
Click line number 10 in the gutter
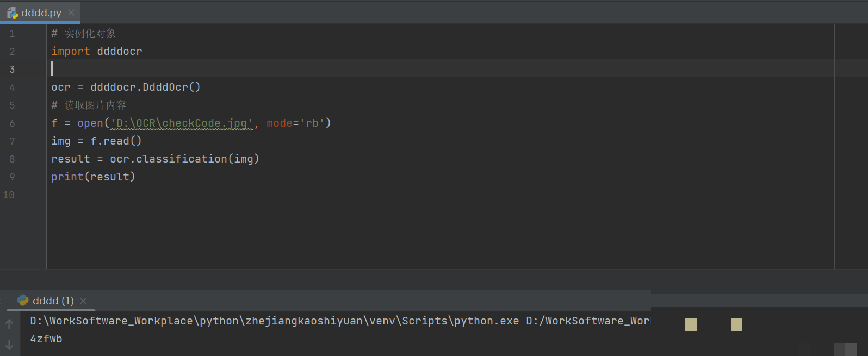[x=9, y=195]
